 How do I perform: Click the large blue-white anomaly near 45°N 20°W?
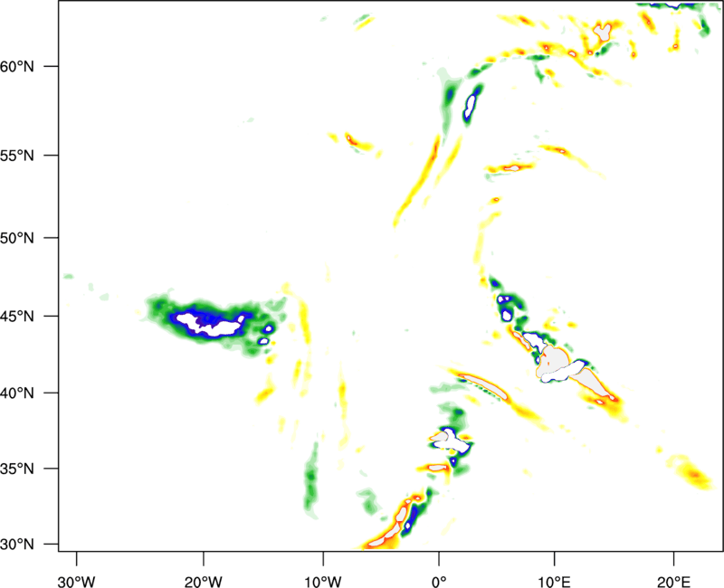tap(206, 322)
